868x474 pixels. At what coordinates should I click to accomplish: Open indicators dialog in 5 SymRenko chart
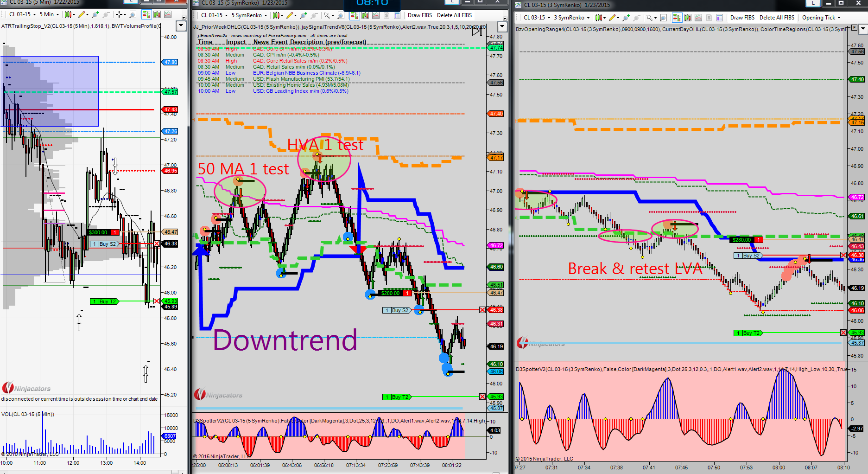click(376, 15)
